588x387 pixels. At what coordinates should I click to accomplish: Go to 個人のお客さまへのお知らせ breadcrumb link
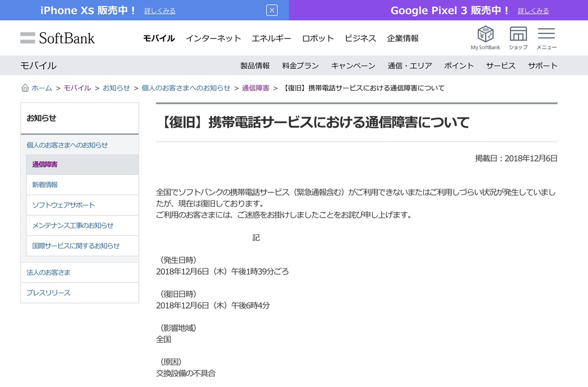(186, 88)
